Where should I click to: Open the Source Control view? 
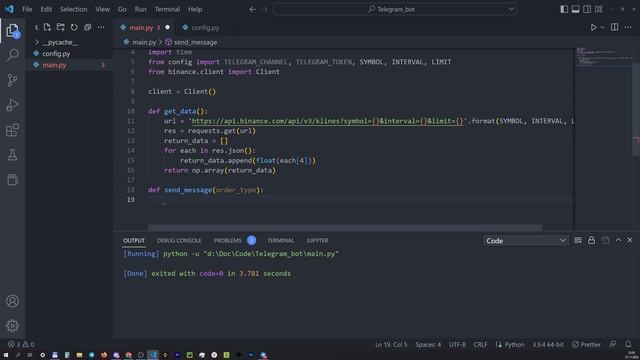13,80
